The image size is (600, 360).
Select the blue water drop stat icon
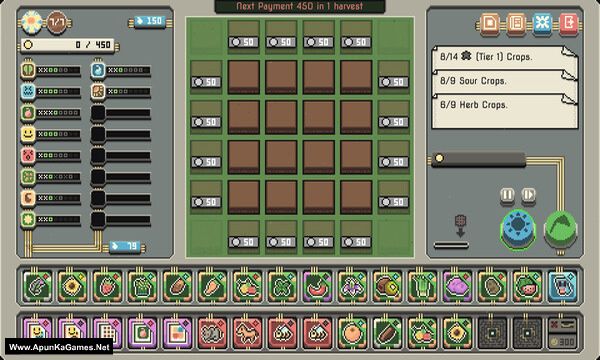pyautogui.click(x=98, y=70)
